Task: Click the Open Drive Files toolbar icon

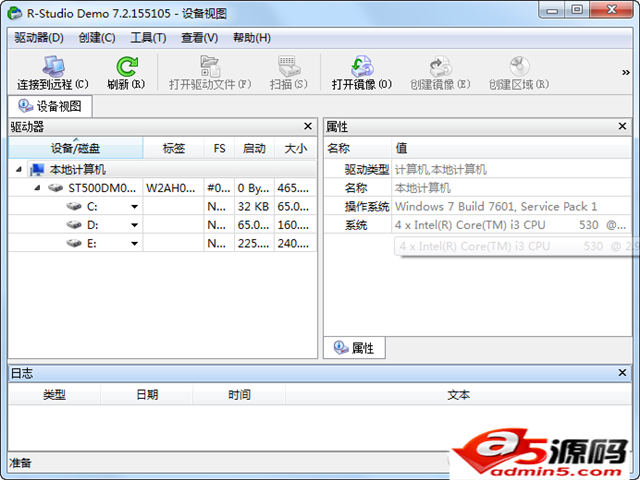Action: tap(210, 66)
